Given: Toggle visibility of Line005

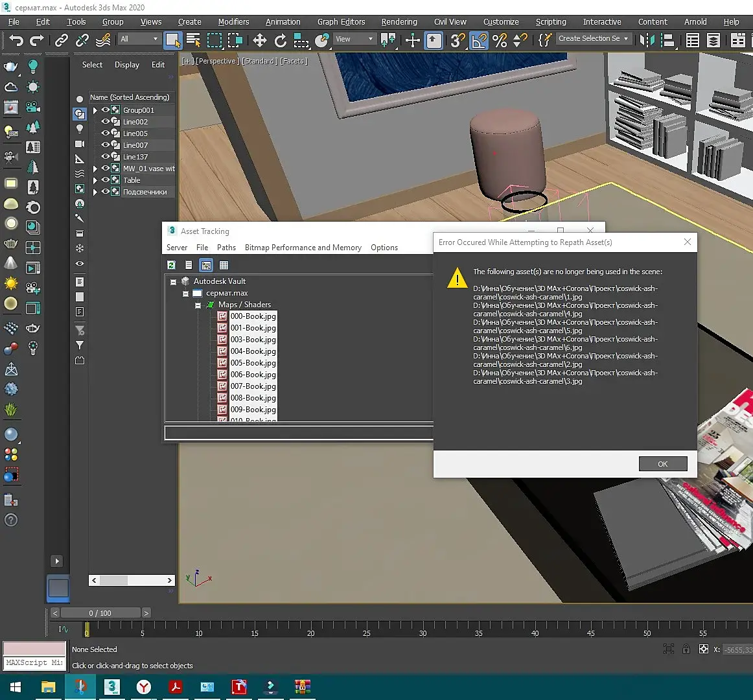Looking at the screenshot, I should point(105,134).
